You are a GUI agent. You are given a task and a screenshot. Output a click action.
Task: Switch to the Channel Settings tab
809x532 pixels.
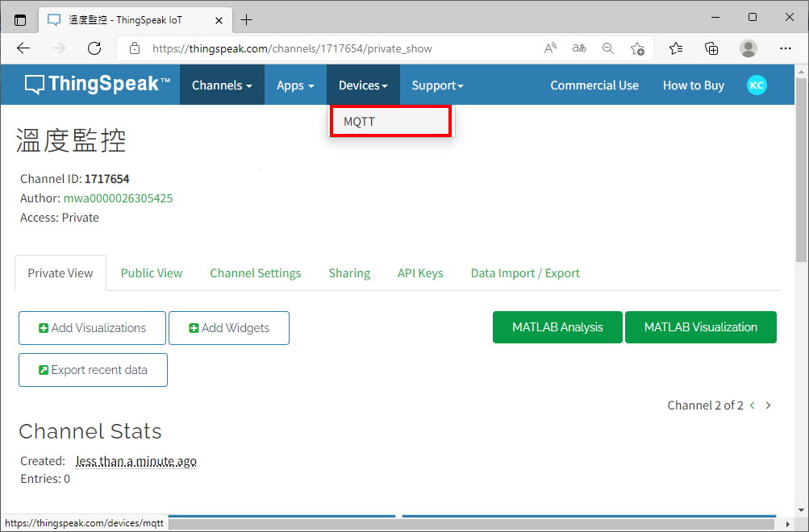(256, 272)
